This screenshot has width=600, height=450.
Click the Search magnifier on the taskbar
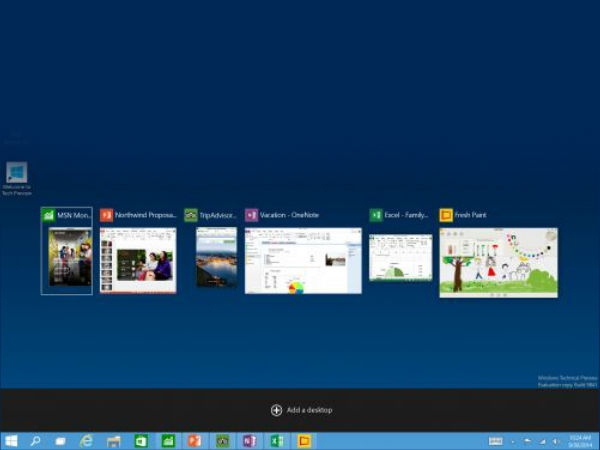[35, 441]
